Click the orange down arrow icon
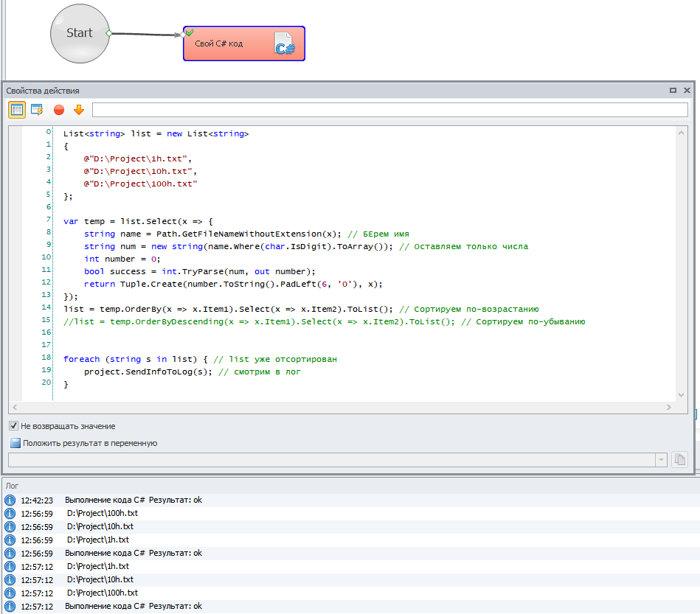700x614 pixels. (x=79, y=110)
